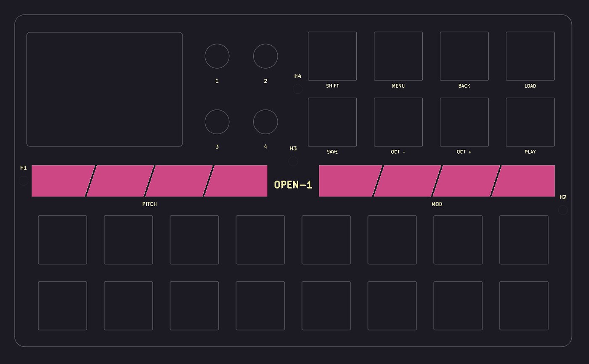Select the round knob labeled 3
This screenshot has width=589, height=364.
coord(217,122)
